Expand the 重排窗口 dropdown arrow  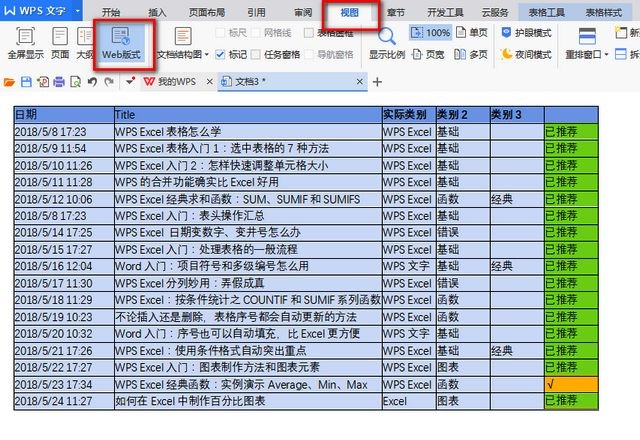pyautogui.click(x=606, y=55)
